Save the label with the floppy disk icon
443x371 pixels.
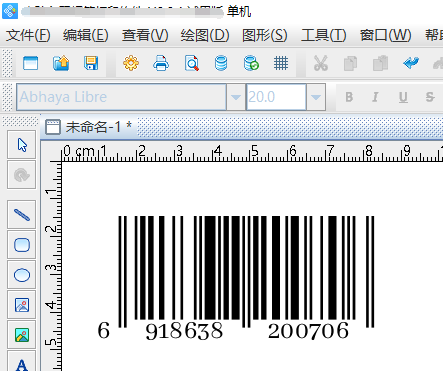point(91,63)
